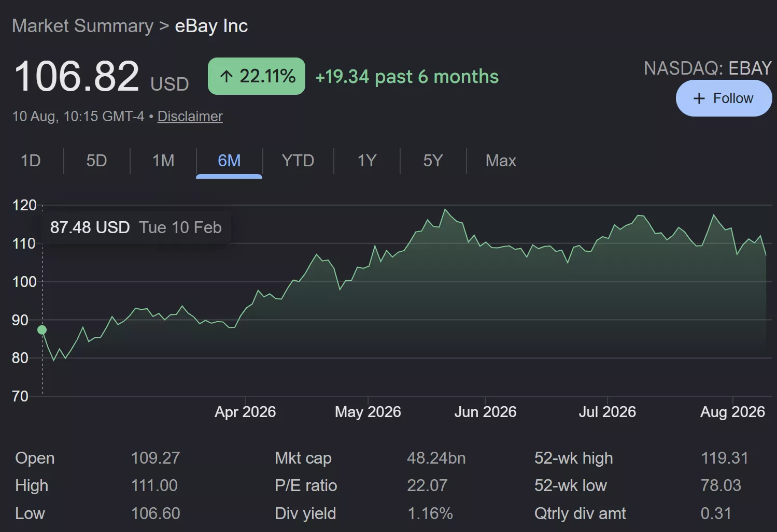Click the Apr 2026 axis label
777x532 pixels.
245,412
